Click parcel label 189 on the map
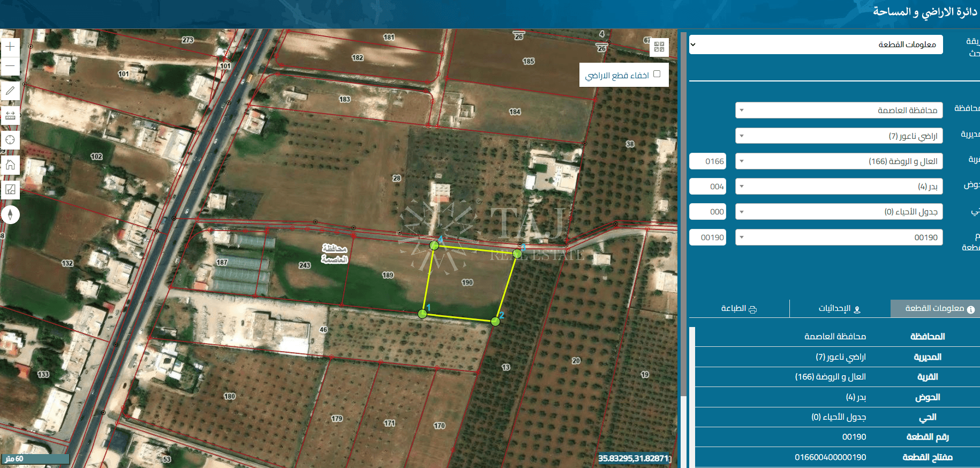Image resolution: width=980 pixels, height=468 pixels. click(388, 275)
